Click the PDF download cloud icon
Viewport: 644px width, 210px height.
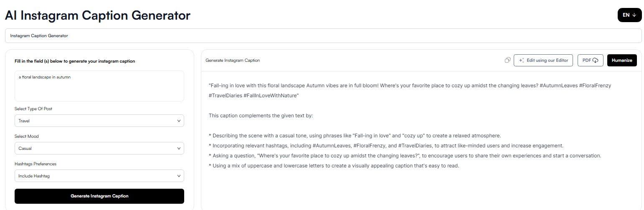596,61
